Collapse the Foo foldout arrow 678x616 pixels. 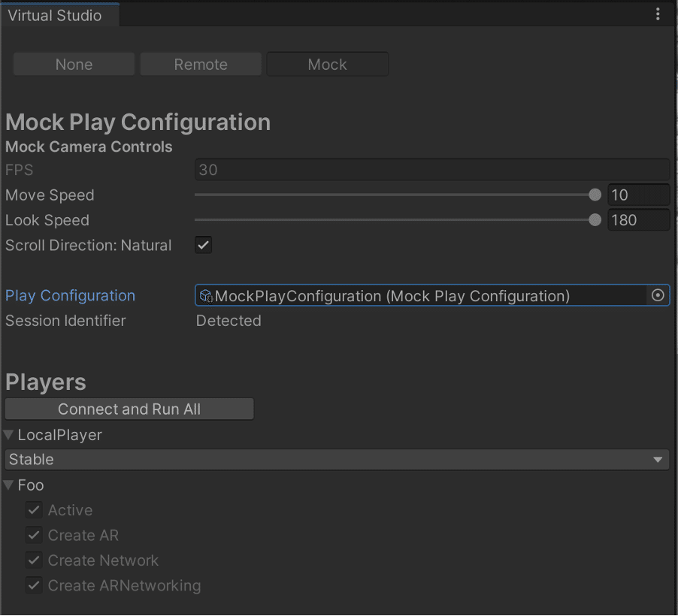(x=9, y=485)
